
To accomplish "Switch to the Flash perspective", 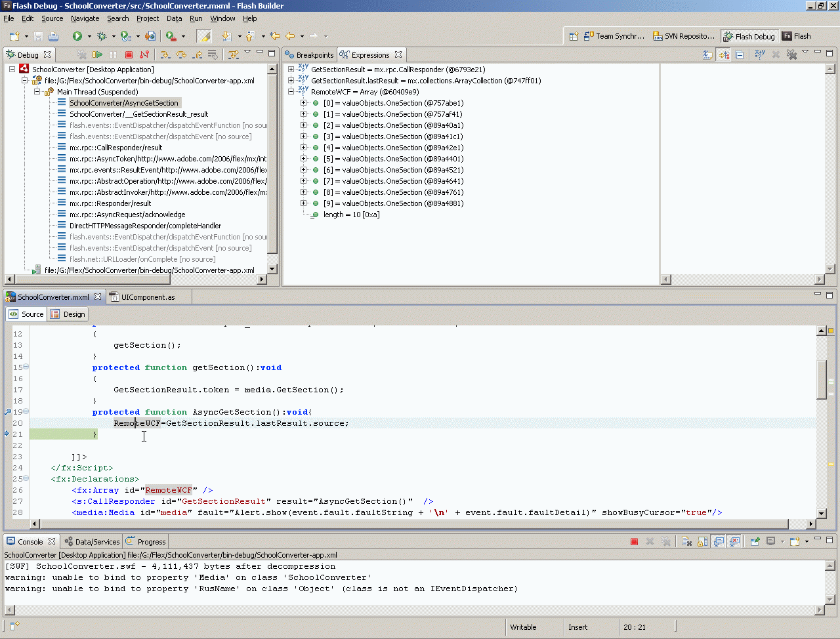I will [797, 37].
